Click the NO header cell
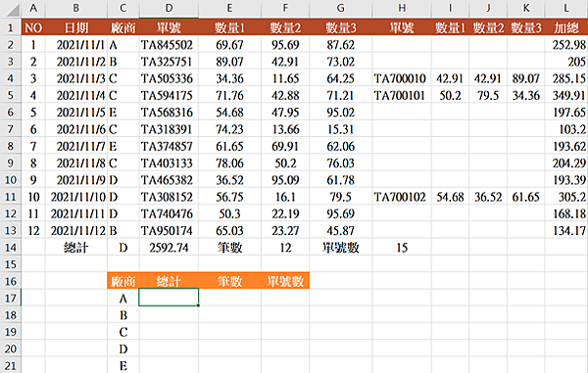588x373 pixels. 33,27
